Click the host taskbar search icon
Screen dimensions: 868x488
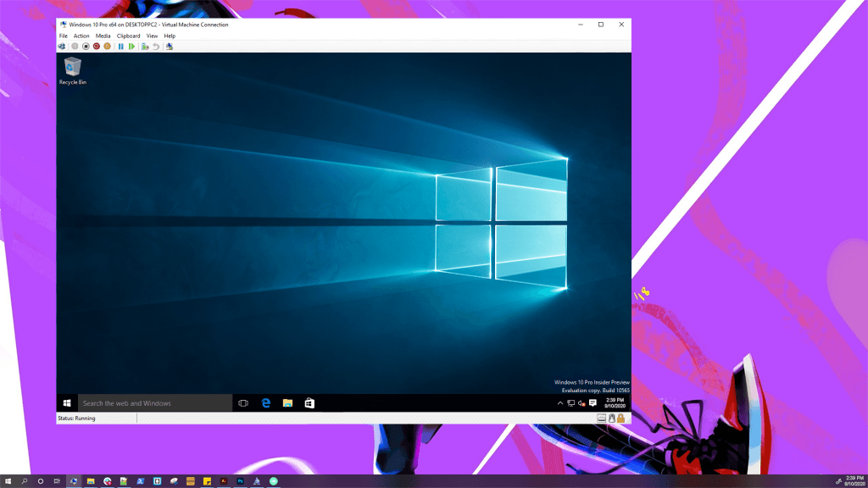point(25,481)
